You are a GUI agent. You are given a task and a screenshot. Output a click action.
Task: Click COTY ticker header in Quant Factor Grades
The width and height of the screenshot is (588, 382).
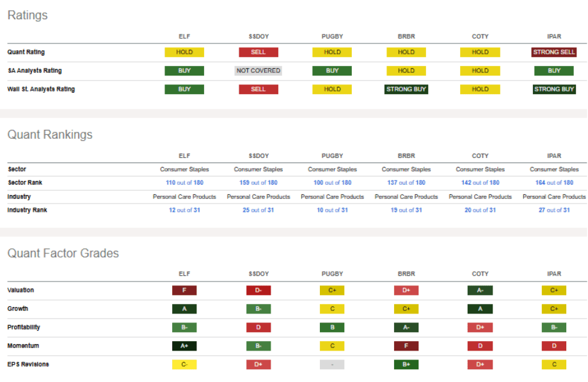point(480,274)
